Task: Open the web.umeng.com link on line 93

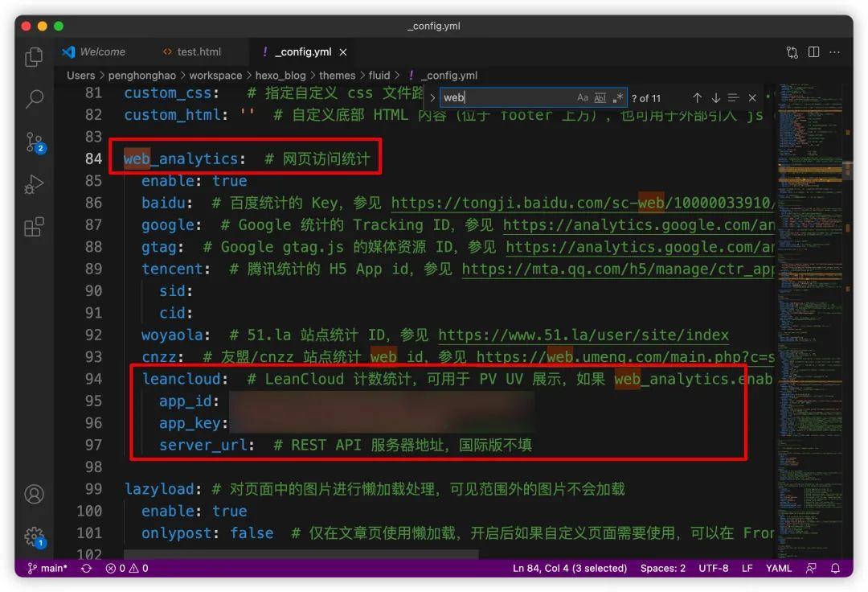Action: tap(625, 357)
